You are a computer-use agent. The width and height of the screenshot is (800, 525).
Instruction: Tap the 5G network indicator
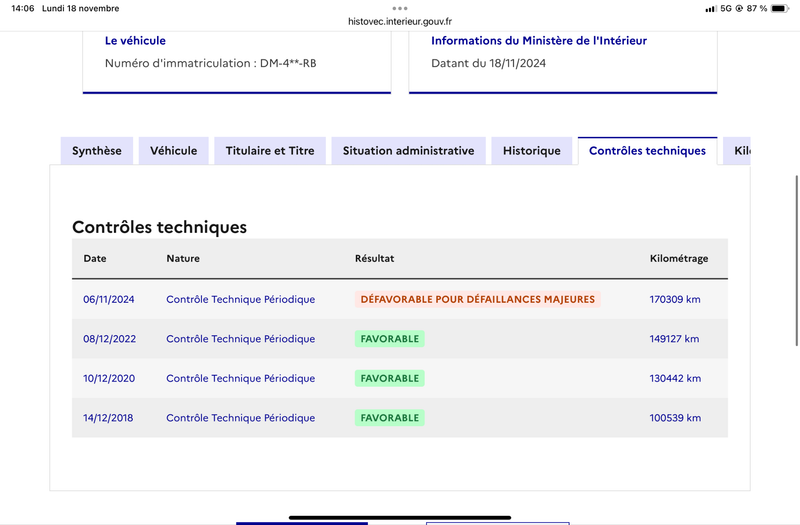pos(726,8)
